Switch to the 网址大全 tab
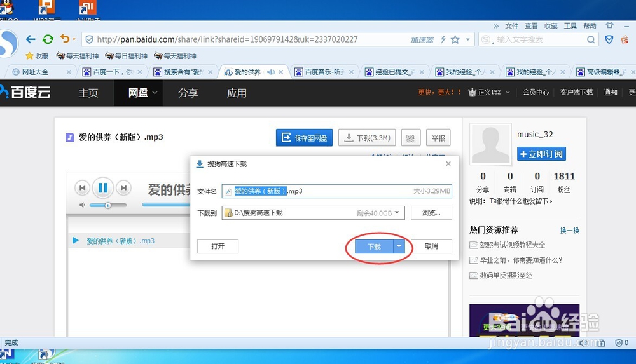 pyautogui.click(x=35, y=72)
